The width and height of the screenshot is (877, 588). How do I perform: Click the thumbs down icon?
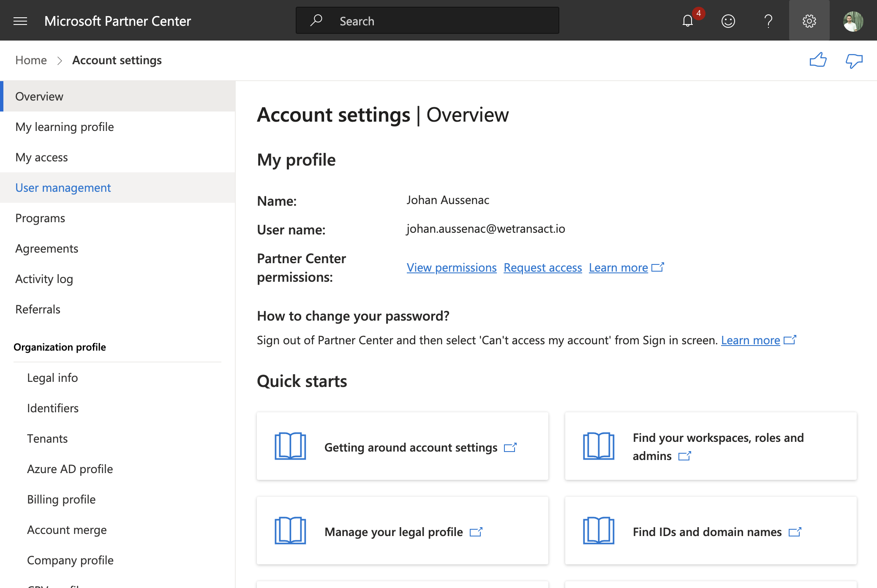click(854, 61)
